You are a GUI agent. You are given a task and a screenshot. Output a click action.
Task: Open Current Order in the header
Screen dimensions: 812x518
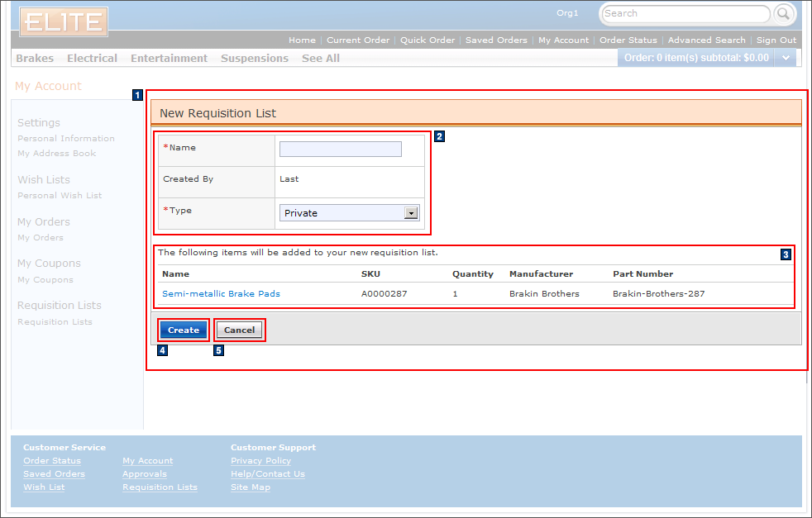pos(358,40)
